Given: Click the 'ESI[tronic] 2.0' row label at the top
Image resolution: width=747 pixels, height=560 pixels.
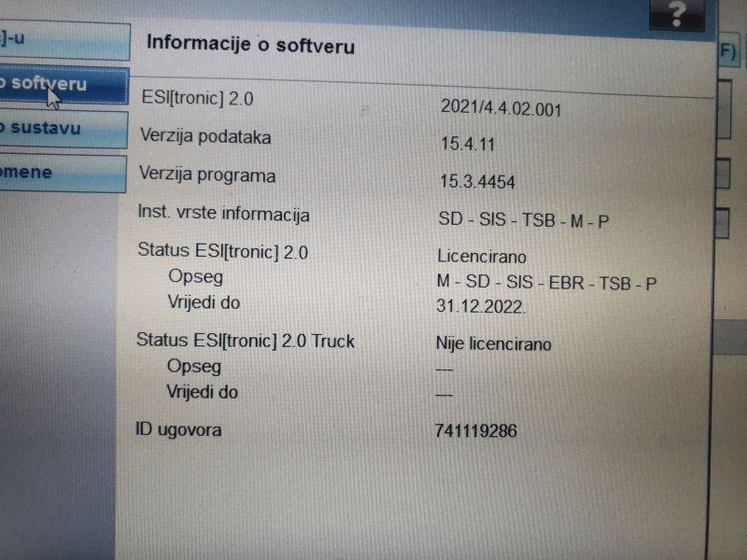Looking at the screenshot, I should pyautogui.click(x=197, y=98).
